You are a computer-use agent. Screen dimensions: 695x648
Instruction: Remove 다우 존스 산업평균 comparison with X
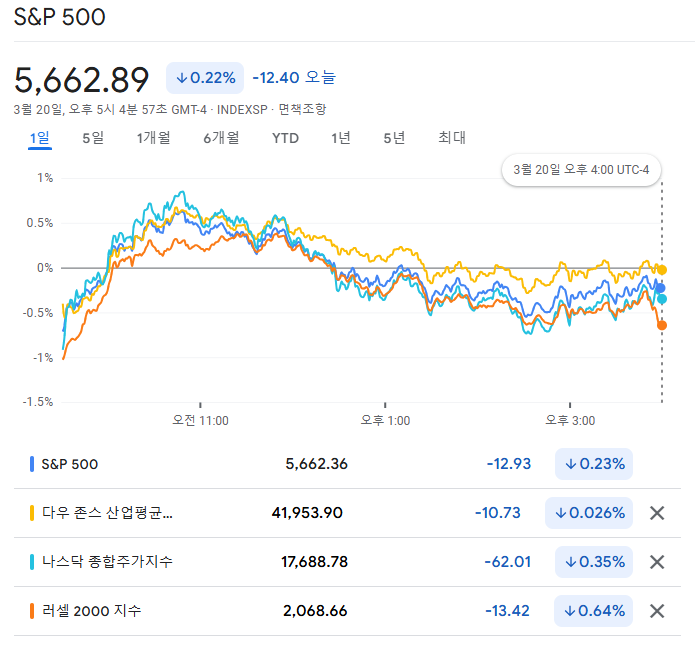[x=657, y=513]
